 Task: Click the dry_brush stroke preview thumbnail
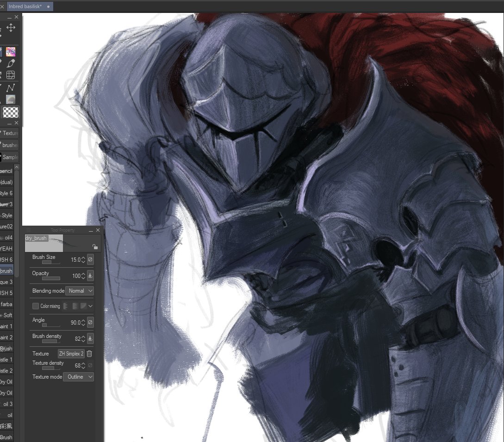[x=44, y=243]
